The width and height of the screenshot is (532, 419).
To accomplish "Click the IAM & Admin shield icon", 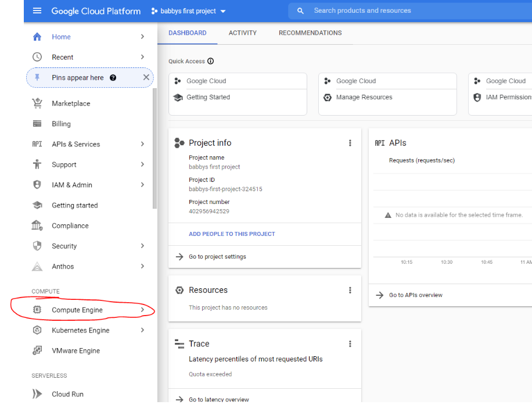I will [37, 185].
